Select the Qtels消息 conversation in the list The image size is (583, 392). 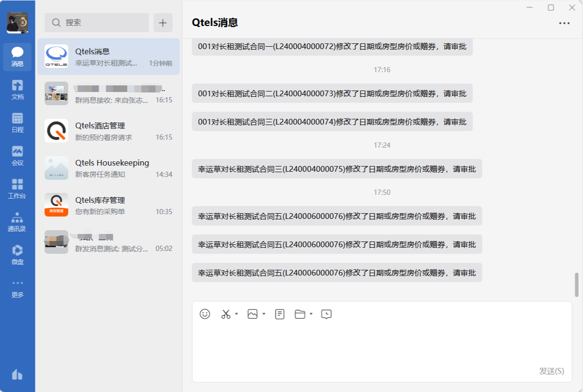point(109,57)
